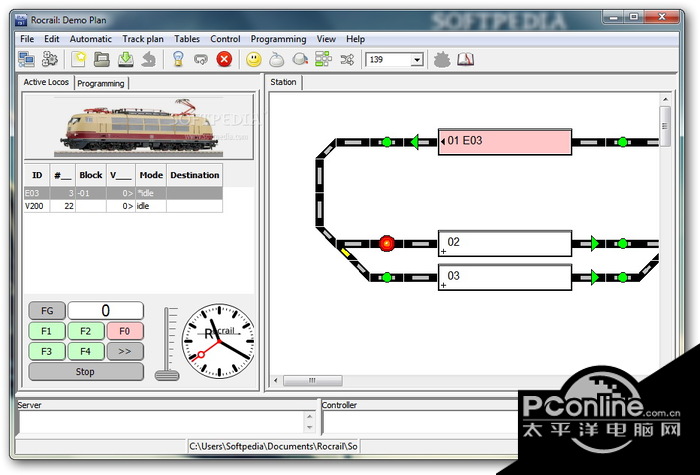Click the yellow turnout switch on the track
The height and width of the screenshot is (475, 700).
[346, 253]
